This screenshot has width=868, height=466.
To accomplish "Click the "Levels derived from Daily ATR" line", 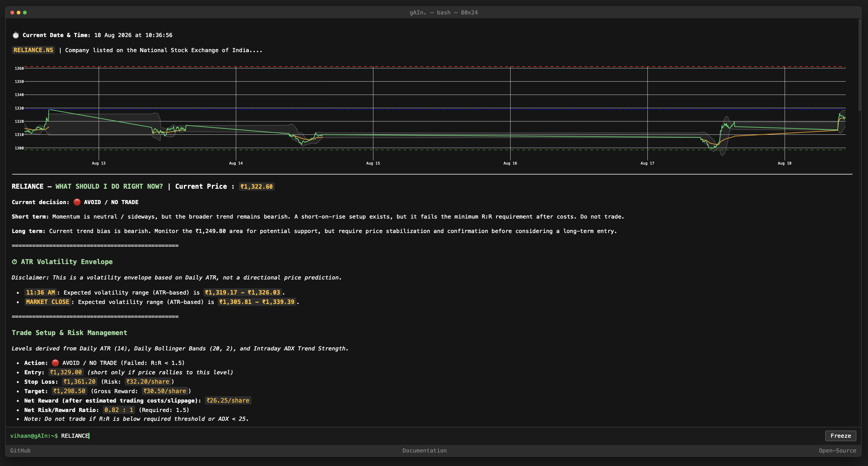I will click(180, 349).
